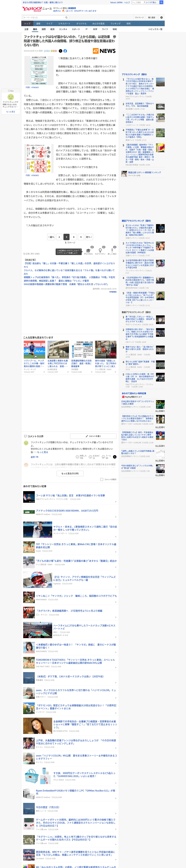Click the コメントを書く button
The image size is (186, 868).
[x=93, y=436]
